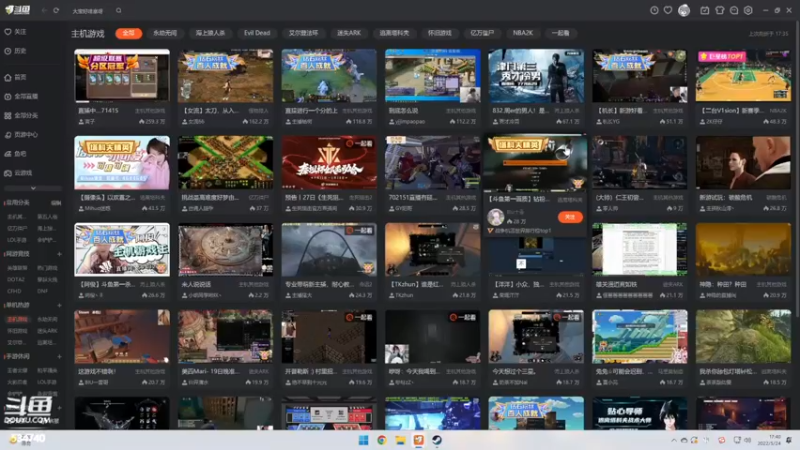Open the daily check-in calendar icon
Image resolution: width=800 pixels, height=450 pixels.
tap(705, 10)
